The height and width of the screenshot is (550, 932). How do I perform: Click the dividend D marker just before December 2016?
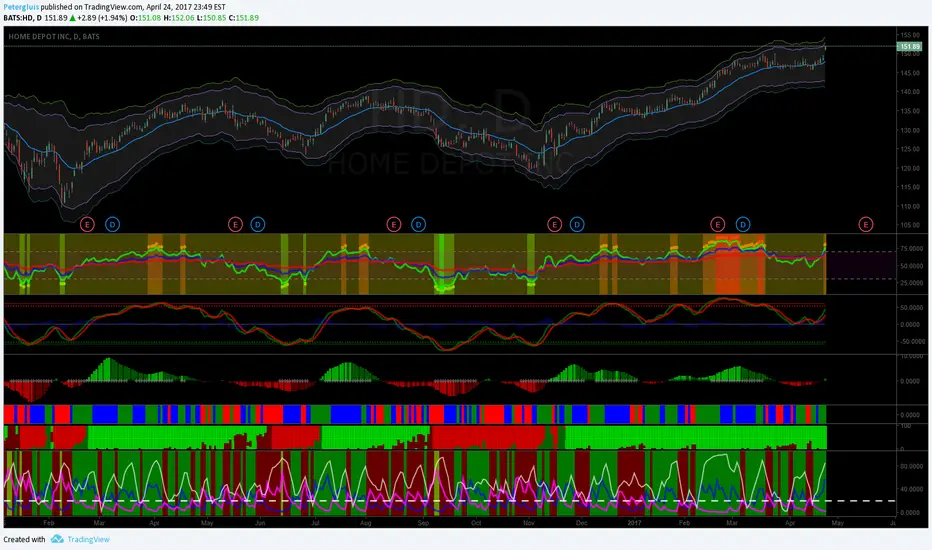pos(577,224)
